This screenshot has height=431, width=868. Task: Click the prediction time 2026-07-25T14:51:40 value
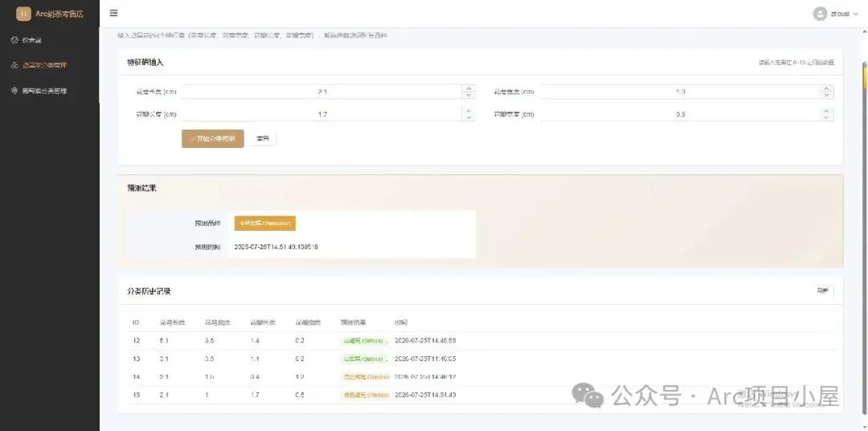pyautogui.click(x=276, y=247)
